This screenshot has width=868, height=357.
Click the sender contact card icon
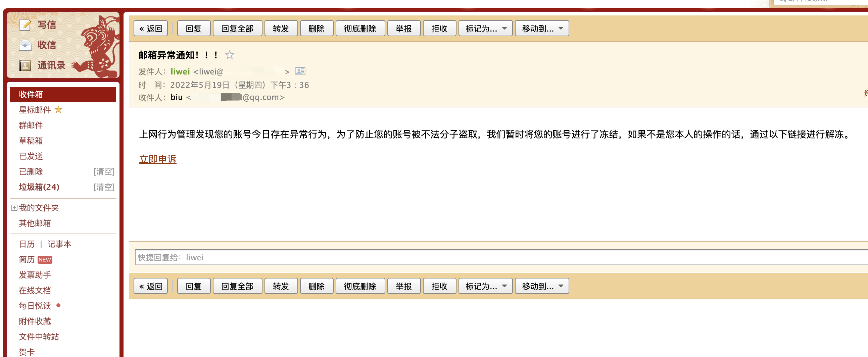(x=300, y=71)
